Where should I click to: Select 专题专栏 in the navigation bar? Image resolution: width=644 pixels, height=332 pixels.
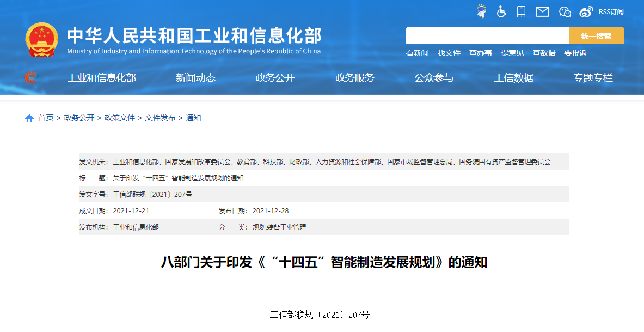tap(593, 77)
